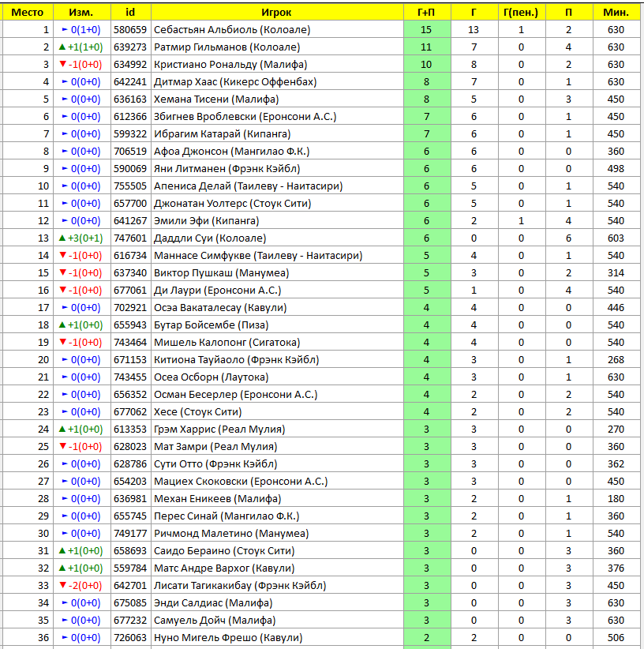The height and width of the screenshot is (649, 644).
Task: Select player 'Лисати Тагикакибау (Фрэнк Кэйбл)'
Action: click(240, 586)
